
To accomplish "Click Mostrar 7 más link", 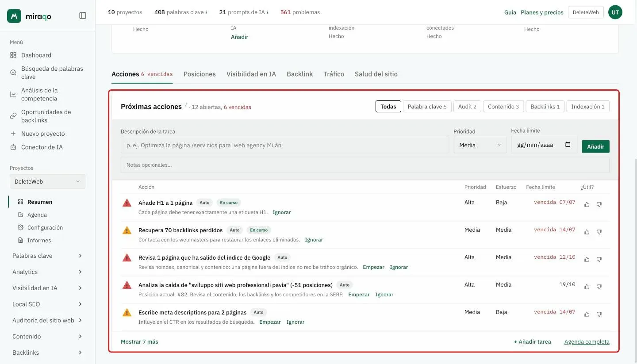I will [x=139, y=341].
